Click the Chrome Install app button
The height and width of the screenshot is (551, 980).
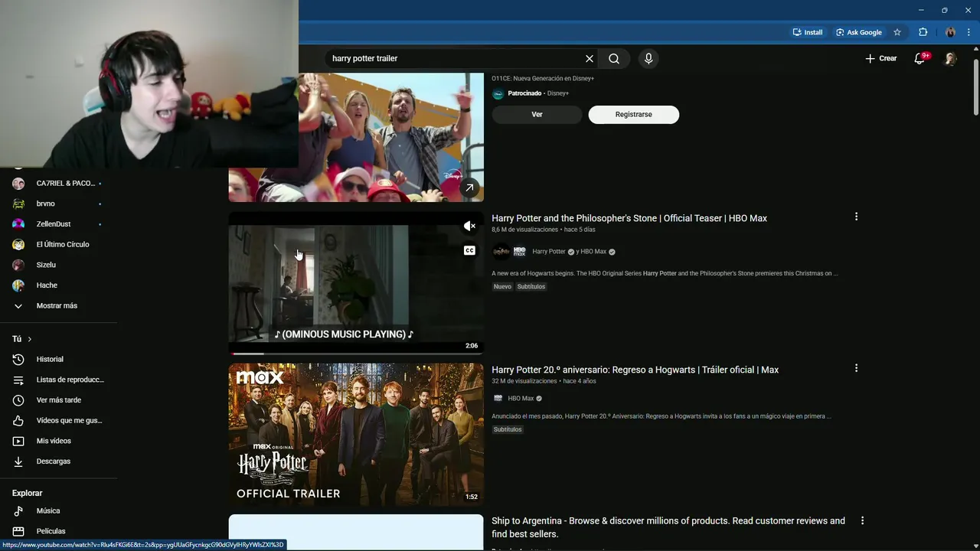(808, 32)
